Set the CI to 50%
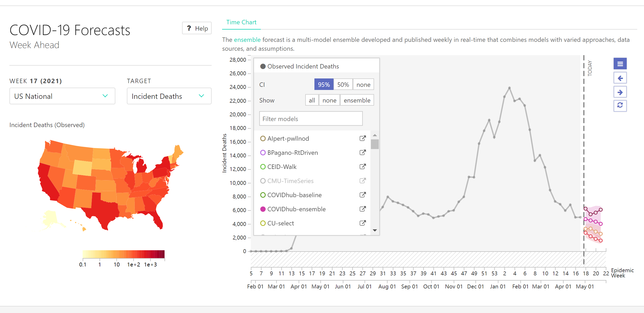 [343, 85]
